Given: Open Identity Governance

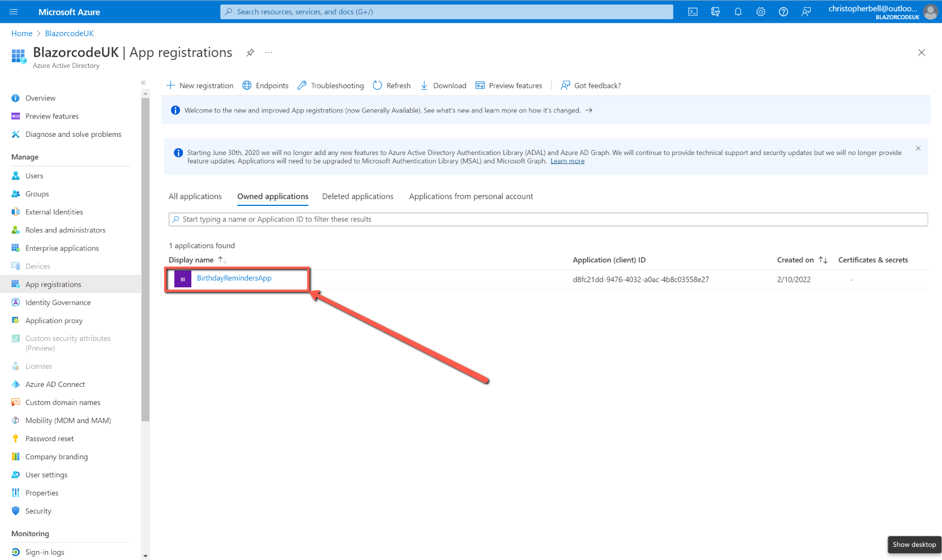Looking at the screenshot, I should [58, 302].
